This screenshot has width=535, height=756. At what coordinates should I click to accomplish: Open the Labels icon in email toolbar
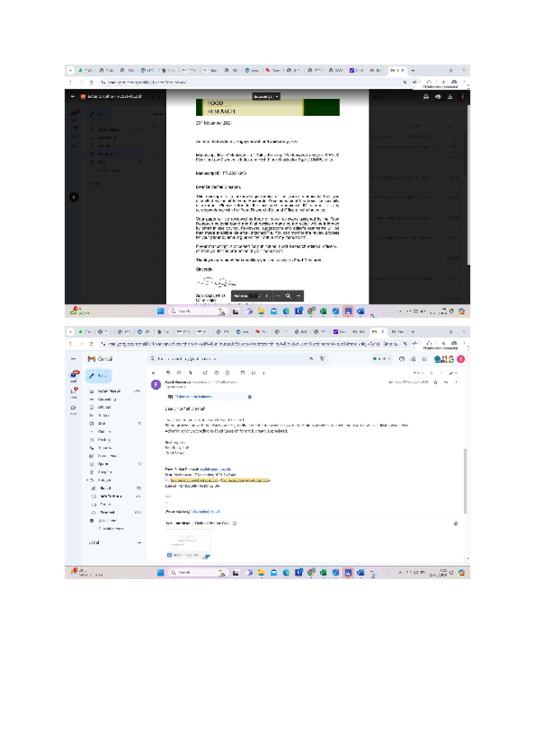[254, 373]
